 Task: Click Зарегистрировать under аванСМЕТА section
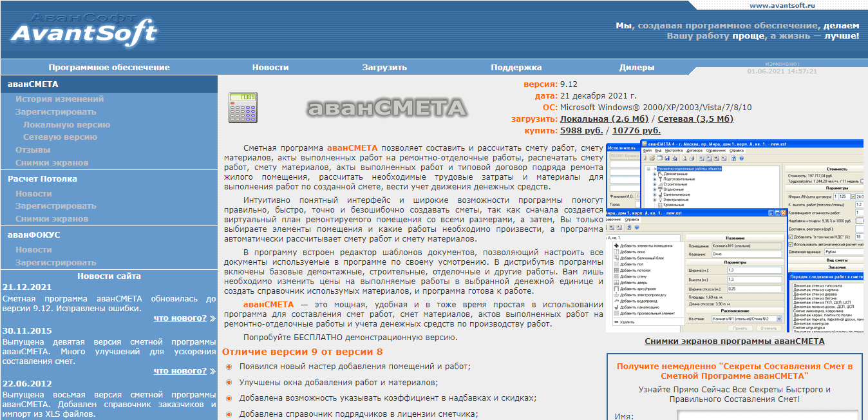tap(56, 112)
